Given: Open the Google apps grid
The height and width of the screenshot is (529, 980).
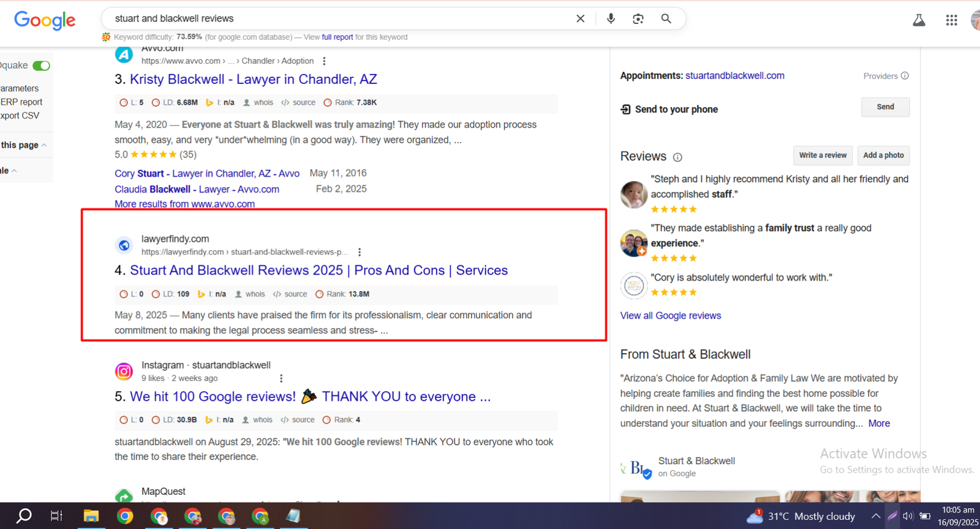Looking at the screenshot, I should point(951,20).
